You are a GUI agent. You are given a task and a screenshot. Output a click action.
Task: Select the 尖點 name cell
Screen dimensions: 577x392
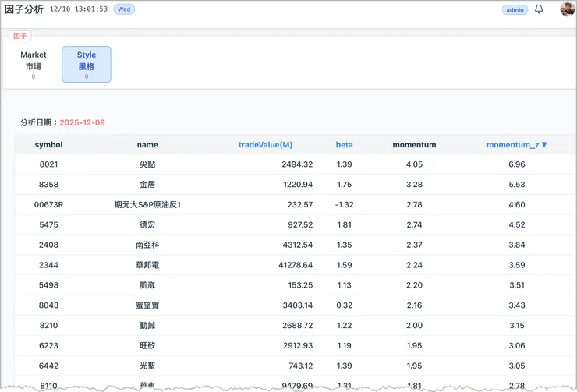coord(147,164)
